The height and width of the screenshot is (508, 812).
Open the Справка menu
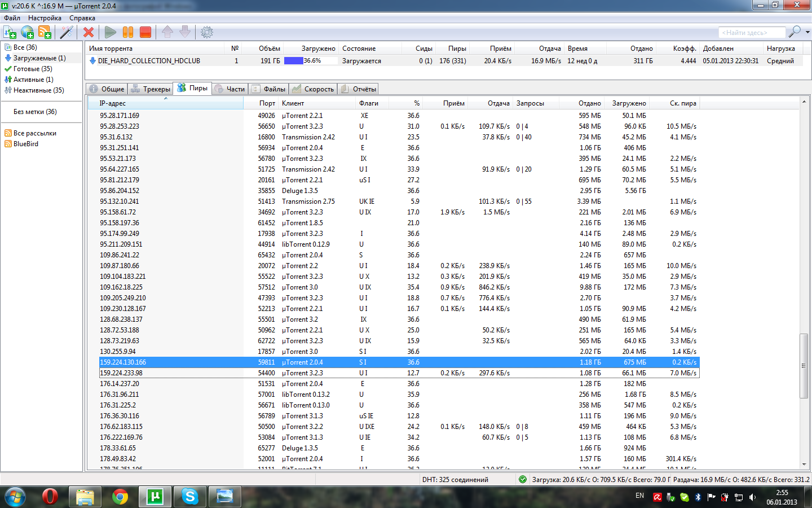pyautogui.click(x=82, y=18)
